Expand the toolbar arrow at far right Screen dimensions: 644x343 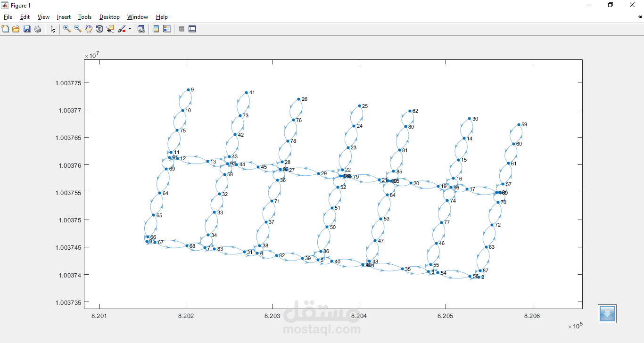pyautogui.click(x=640, y=17)
